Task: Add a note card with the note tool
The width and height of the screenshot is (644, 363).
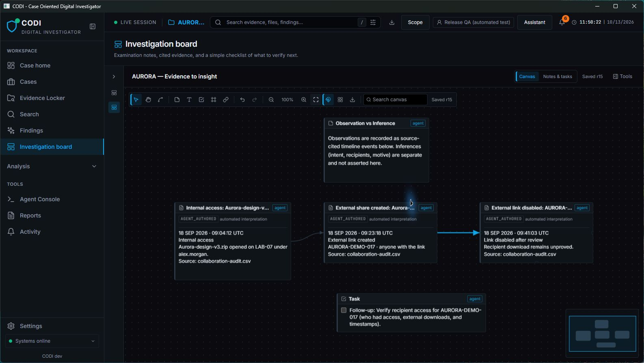Action: (x=177, y=100)
